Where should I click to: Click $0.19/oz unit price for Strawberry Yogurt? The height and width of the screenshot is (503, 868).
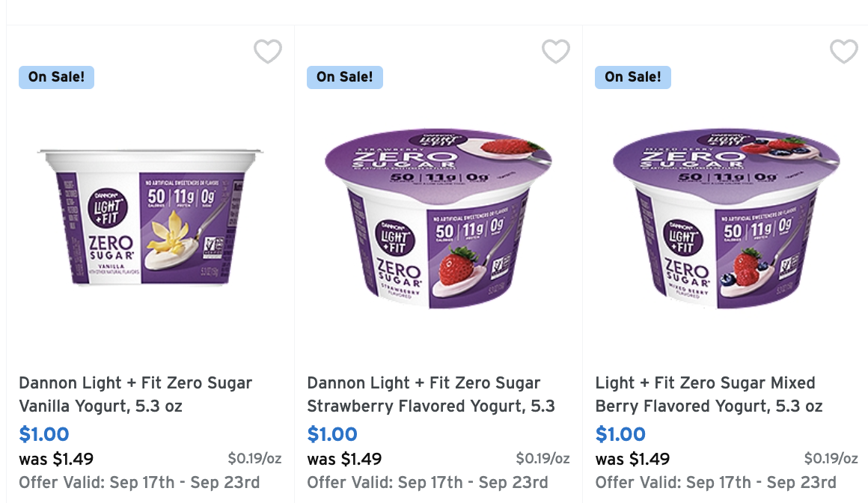pos(542,458)
